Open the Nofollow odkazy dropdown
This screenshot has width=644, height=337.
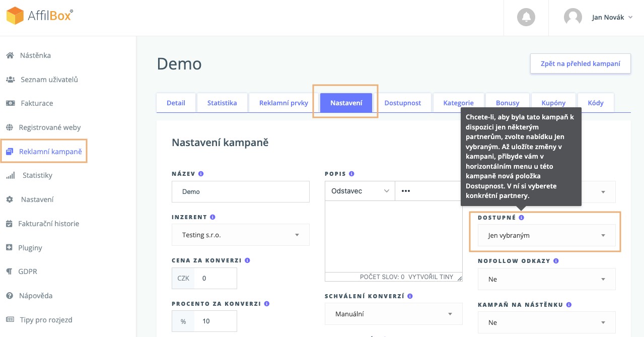point(546,279)
